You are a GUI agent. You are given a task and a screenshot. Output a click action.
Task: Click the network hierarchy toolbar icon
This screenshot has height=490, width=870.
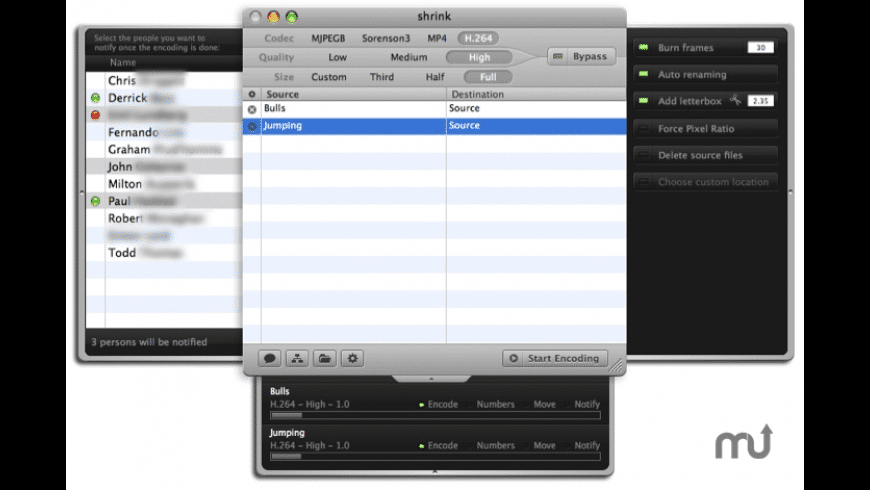297,358
